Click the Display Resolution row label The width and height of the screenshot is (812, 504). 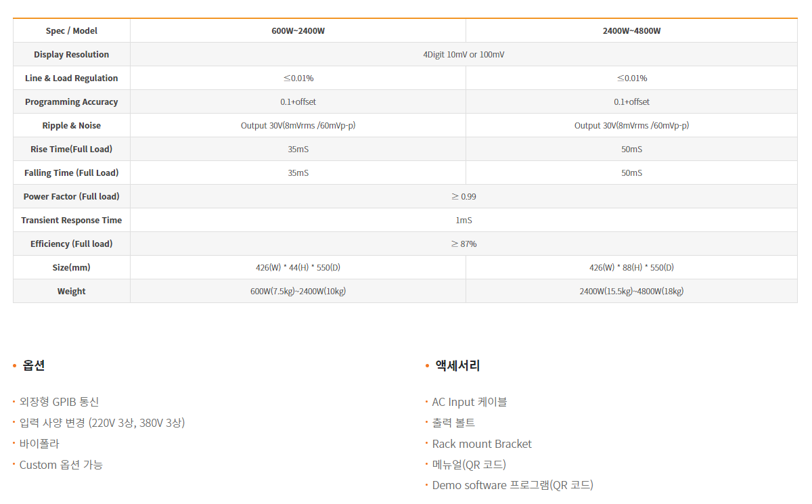[72, 55]
